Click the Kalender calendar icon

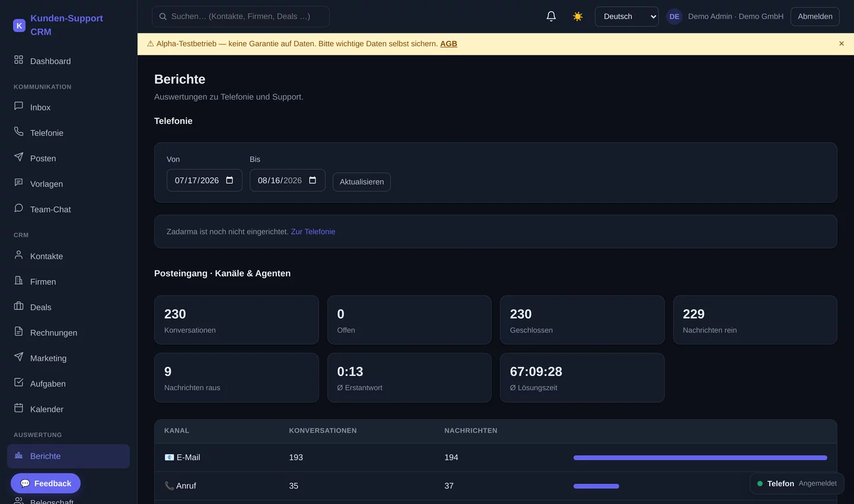(x=19, y=408)
